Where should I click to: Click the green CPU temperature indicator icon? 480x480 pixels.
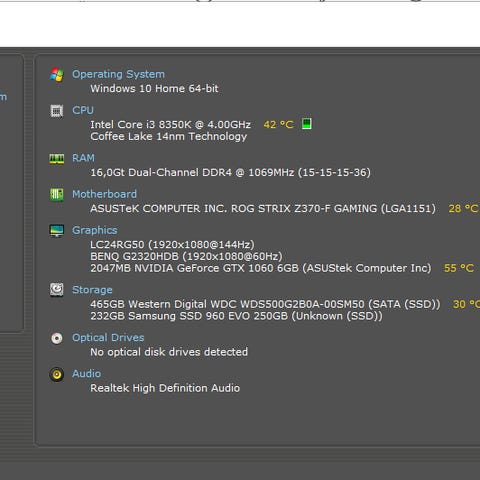[x=307, y=123]
